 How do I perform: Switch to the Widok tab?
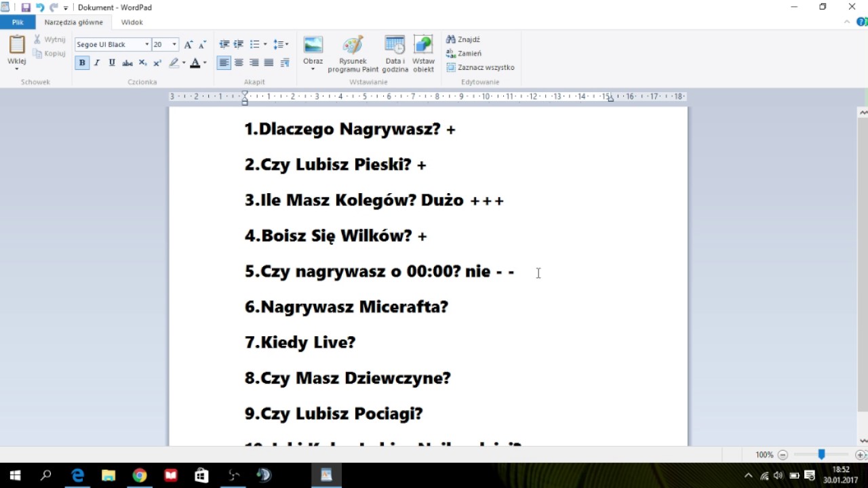(x=132, y=22)
